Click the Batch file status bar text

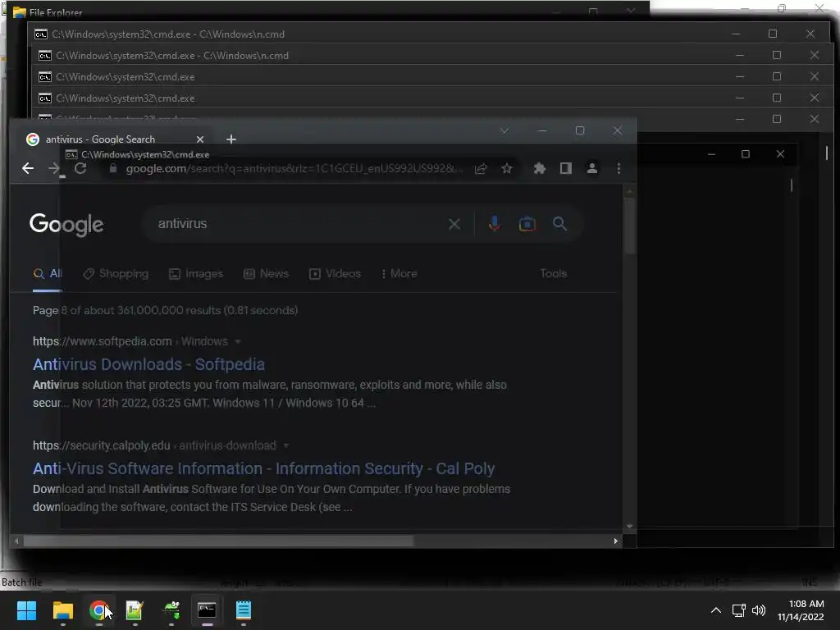[x=21, y=582]
